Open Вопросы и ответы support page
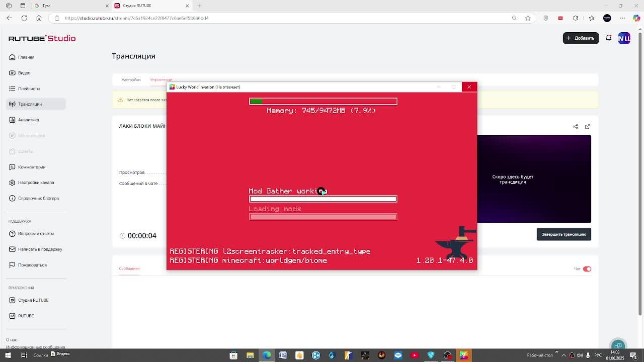 point(36,233)
